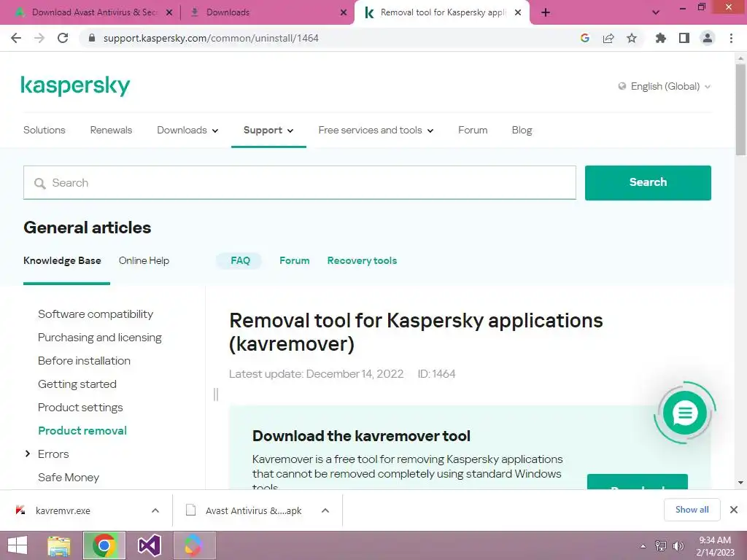Open the Solutions menu item
The height and width of the screenshot is (560, 747).
point(44,130)
